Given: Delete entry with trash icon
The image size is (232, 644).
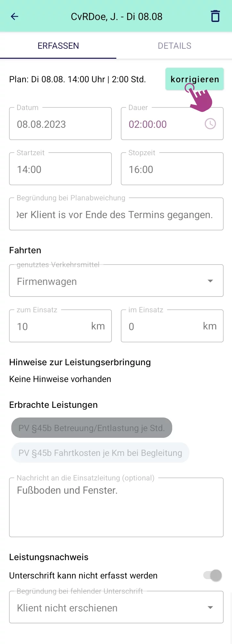Looking at the screenshot, I should 215,16.
